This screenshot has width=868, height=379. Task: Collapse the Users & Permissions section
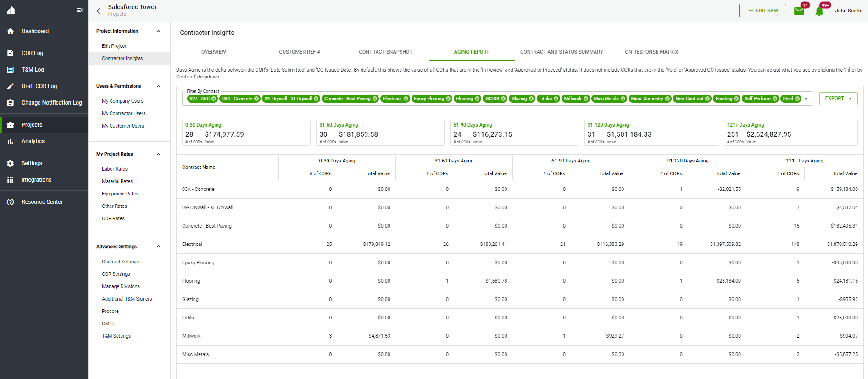(159, 86)
